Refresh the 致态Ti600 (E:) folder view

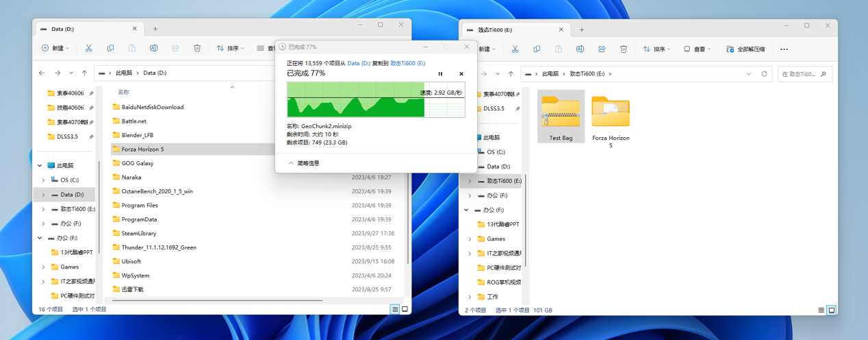click(x=764, y=74)
